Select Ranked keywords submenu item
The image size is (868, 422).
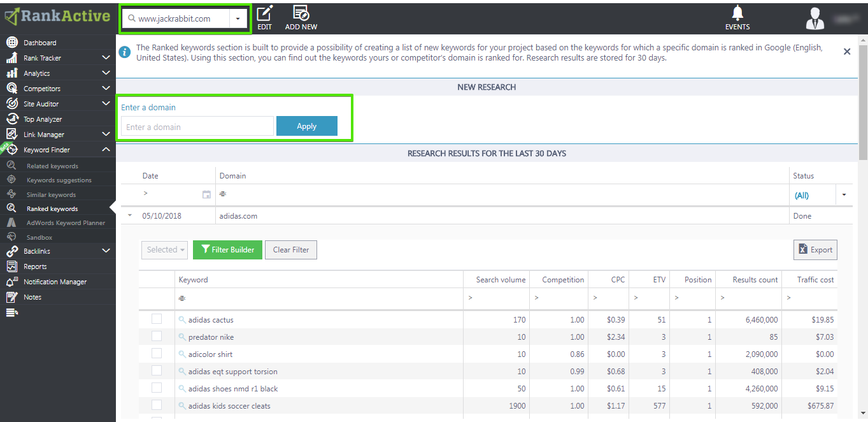(52, 209)
